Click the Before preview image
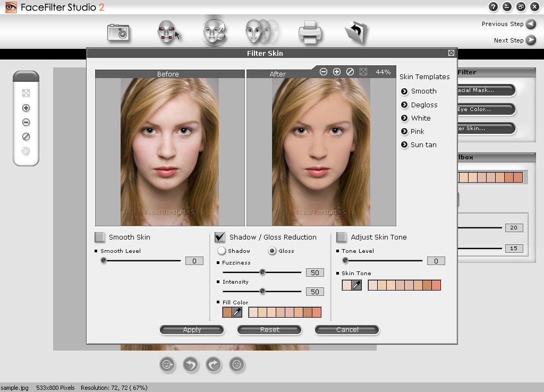 pos(170,152)
